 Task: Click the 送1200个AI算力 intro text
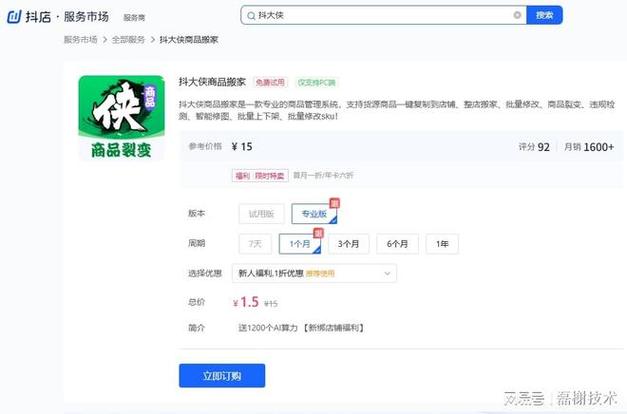(x=301, y=328)
